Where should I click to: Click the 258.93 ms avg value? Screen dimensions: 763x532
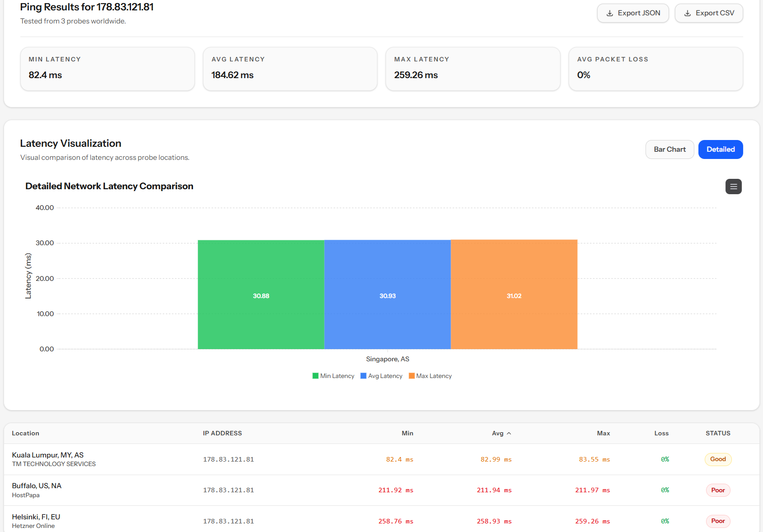point(494,522)
